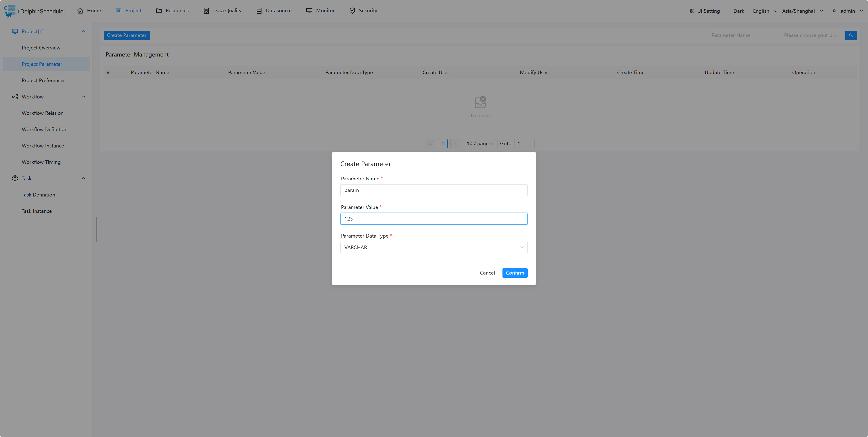Screen dimensions: 868x437
Task: Click the UI Setting gear icon
Action: [x=692, y=11]
